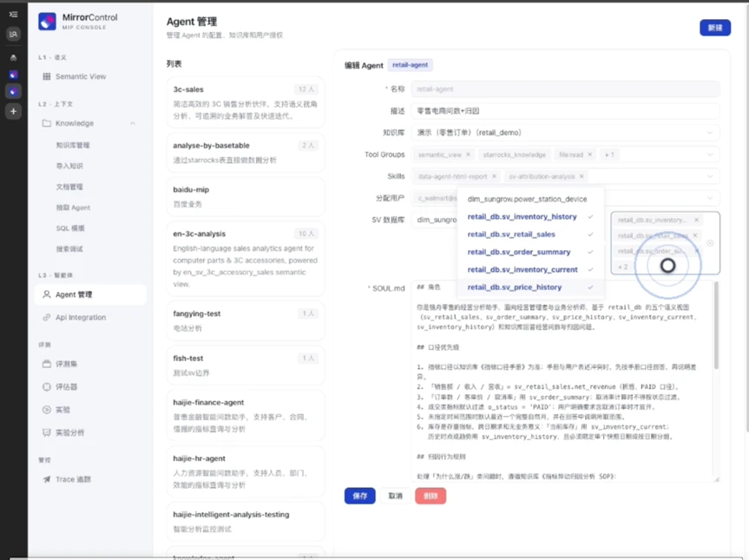This screenshot has width=749, height=560.
Task: Deselect retail_db.sv_inventory_history option
Action: (530, 217)
